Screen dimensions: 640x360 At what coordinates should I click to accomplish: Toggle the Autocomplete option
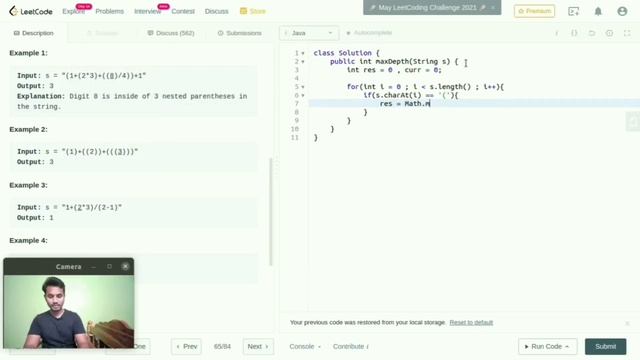369,33
